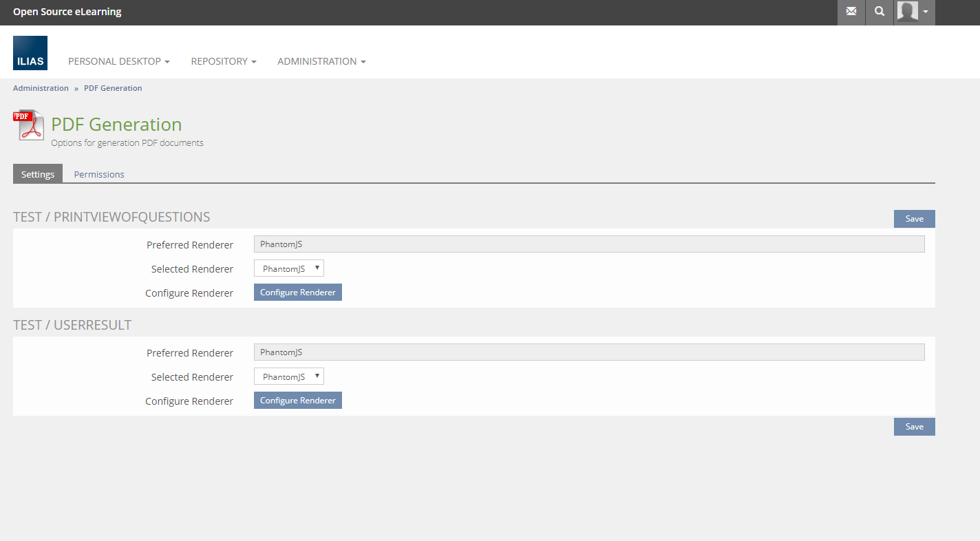980x541 pixels.
Task: Open Selected Renderer dropdown for PrintViewOfQuestions
Action: click(289, 268)
